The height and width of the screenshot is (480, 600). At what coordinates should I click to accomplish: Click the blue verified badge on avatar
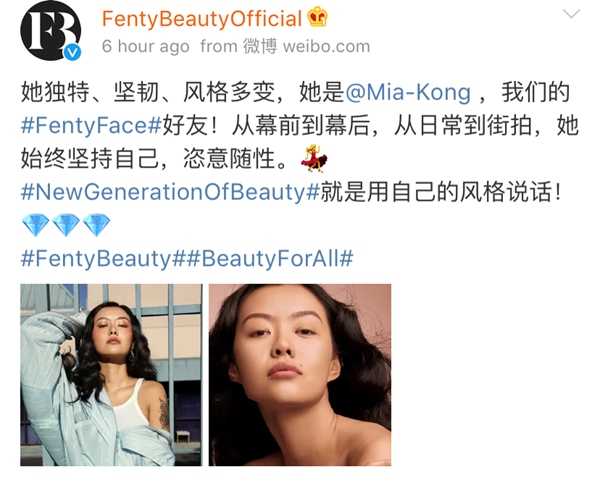pyautogui.click(x=72, y=52)
